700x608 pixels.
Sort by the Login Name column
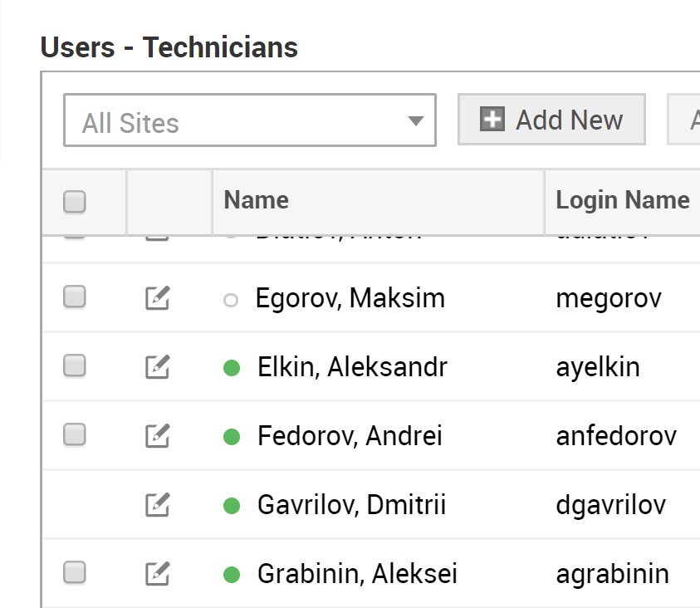pos(622,200)
